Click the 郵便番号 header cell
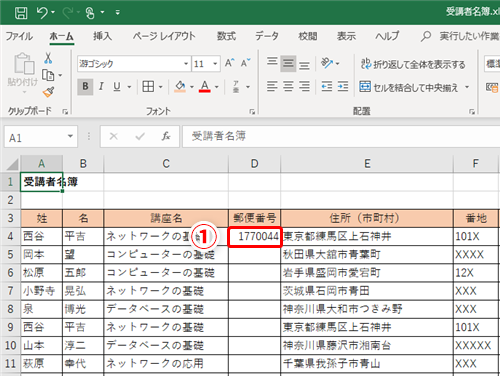The width and height of the screenshot is (500, 376). [x=255, y=218]
